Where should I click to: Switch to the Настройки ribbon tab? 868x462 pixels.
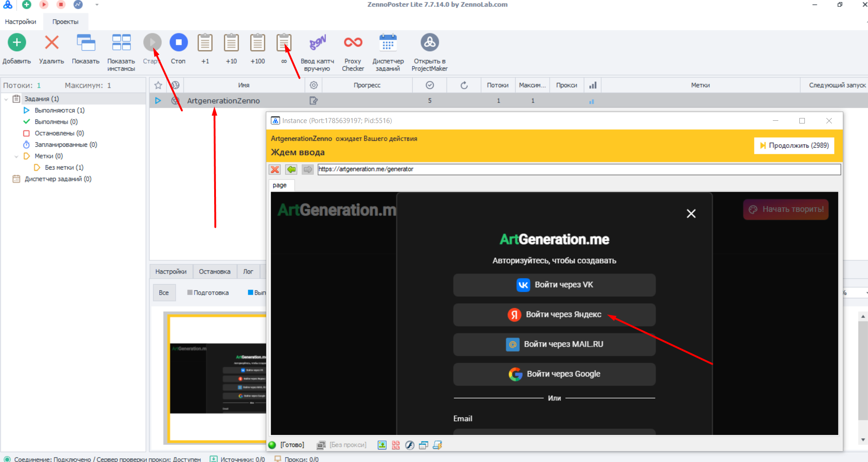click(21, 21)
